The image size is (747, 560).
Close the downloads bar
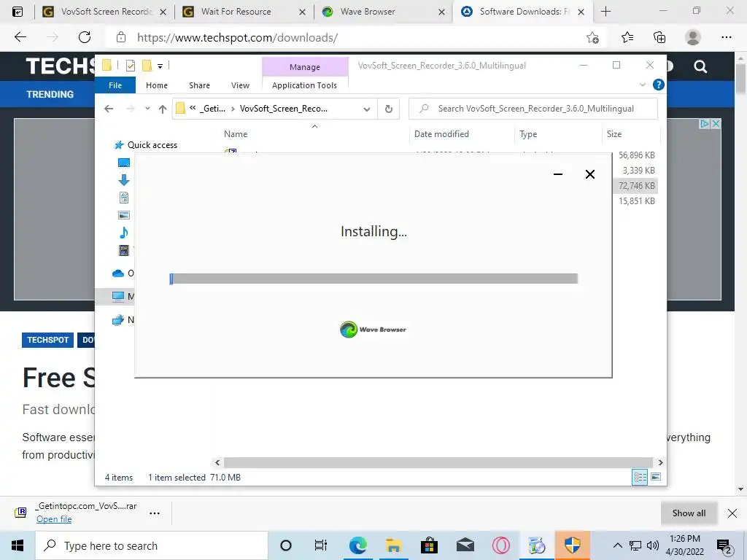[x=732, y=513]
